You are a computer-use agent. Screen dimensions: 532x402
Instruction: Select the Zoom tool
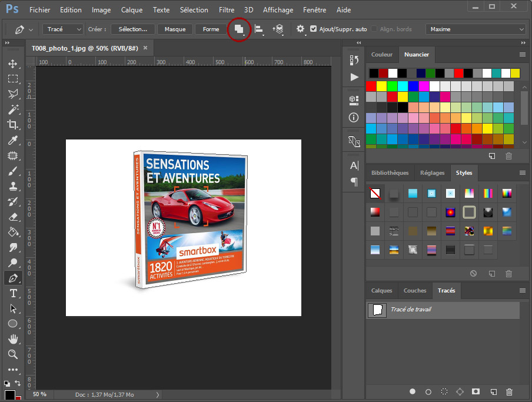click(x=12, y=354)
